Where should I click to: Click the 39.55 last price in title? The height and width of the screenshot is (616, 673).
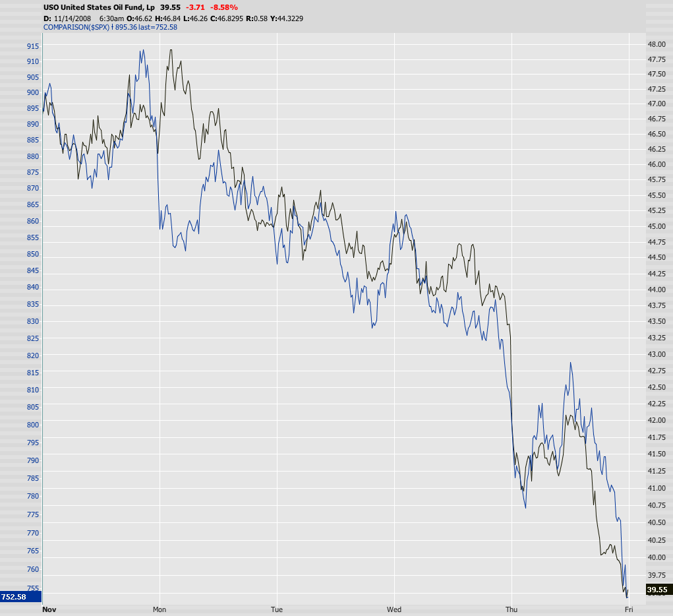pos(170,7)
